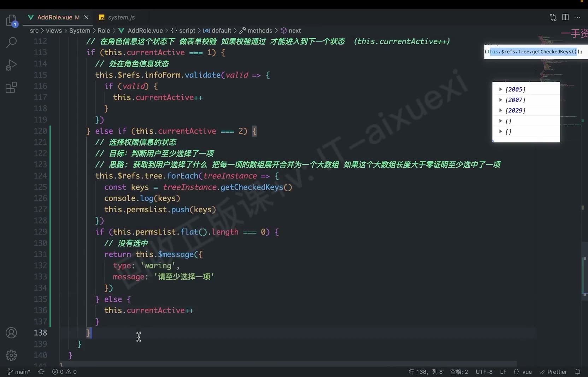This screenshot has width=588, height=377.
Task: Click the Synchronize Changes icon
Action: [x=41, y=372]
